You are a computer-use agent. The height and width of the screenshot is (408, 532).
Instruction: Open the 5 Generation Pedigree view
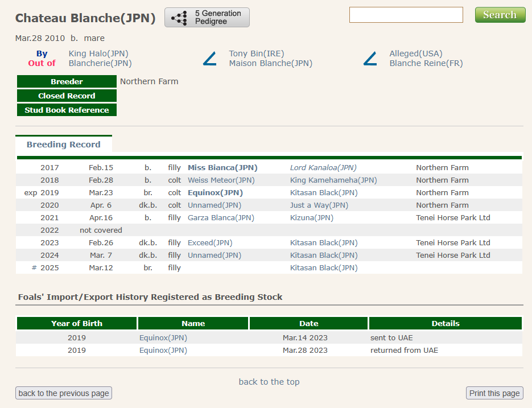tap(207, 17)
